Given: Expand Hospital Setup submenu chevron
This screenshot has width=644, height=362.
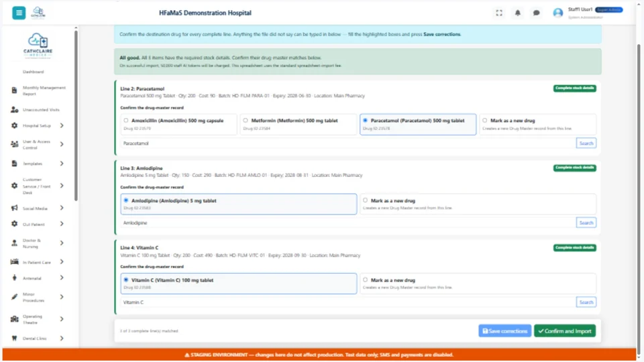Looking at the screenshot, I should point(62,125).
